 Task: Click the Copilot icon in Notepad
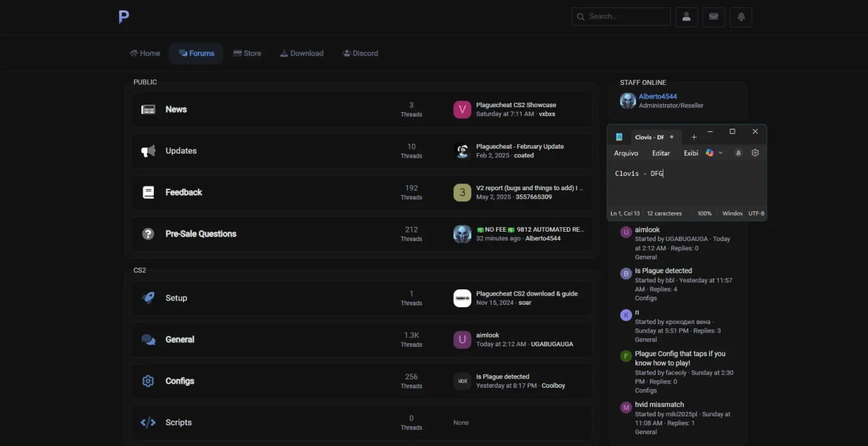tap(710, 153)
